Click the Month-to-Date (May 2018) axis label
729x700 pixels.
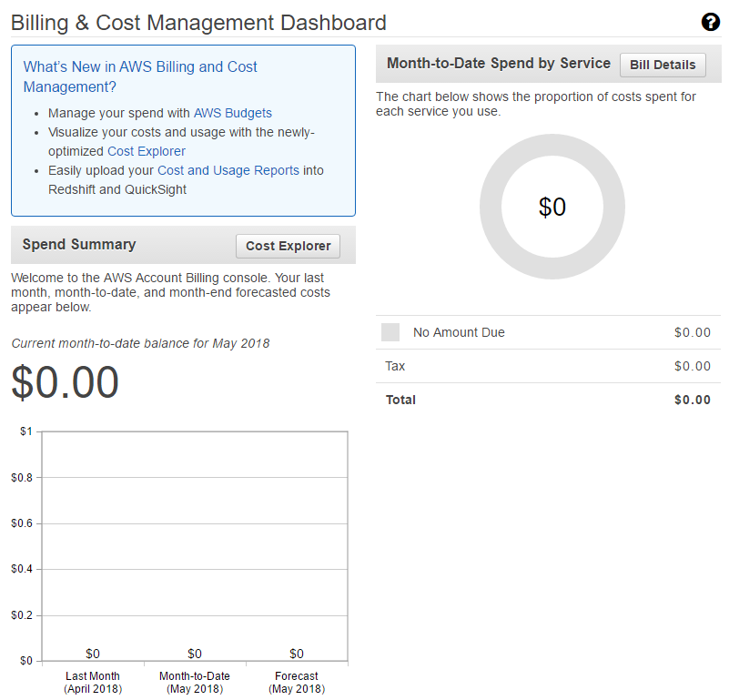click(x=195, y=683)
